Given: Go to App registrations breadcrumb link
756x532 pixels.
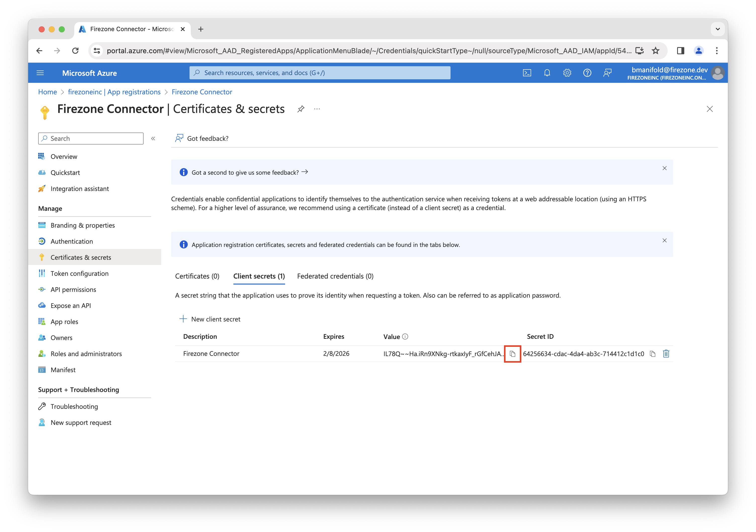Looking at the screenshot, I should coord(114,92).
